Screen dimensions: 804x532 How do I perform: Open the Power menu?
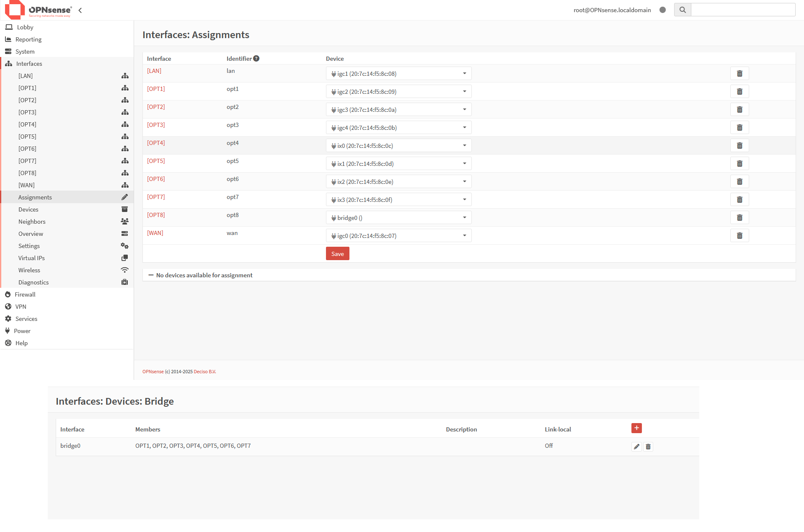click(x=67, y=331)
